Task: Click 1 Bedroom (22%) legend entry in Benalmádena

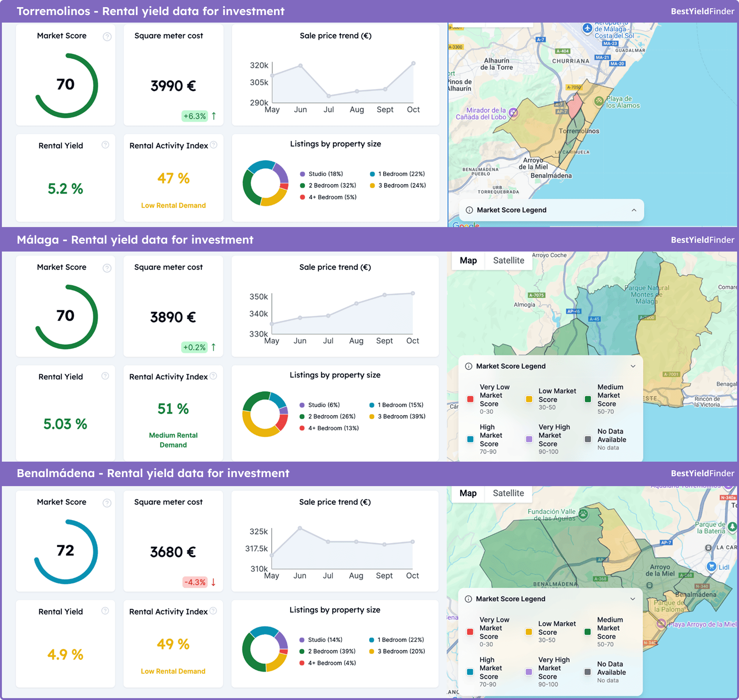Action: click(x=397, y=640)
